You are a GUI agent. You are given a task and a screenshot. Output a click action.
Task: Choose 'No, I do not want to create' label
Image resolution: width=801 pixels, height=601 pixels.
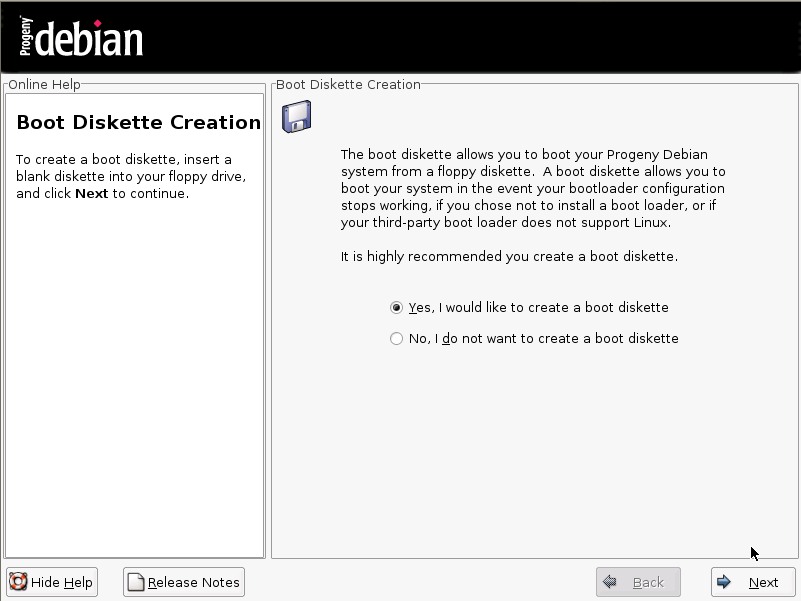pyautogui.click(x=543, y=339)
